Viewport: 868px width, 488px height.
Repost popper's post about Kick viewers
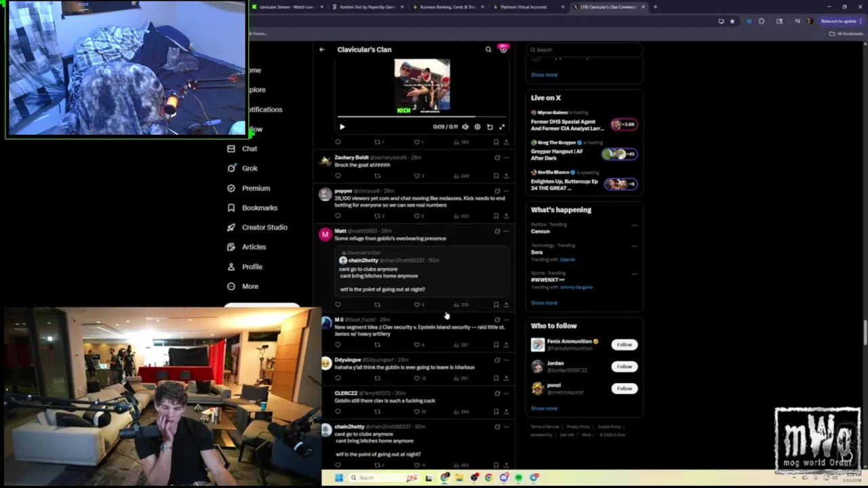[378, 216]
